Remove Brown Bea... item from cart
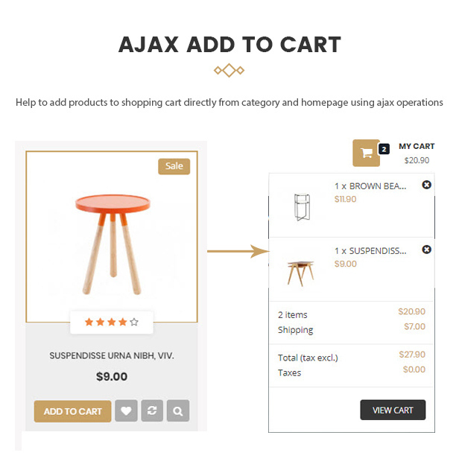459x476 pixels. click(427, 185)
